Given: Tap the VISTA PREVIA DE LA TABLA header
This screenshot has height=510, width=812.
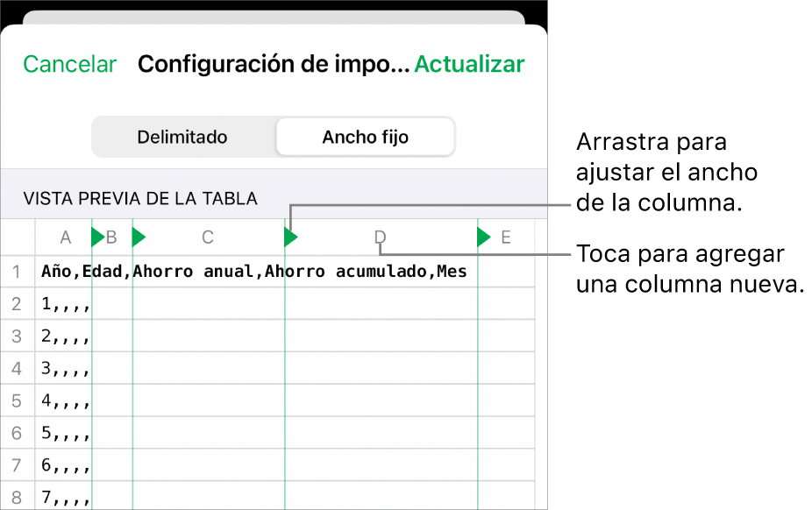Looking at the screenshot, I should click(140, 198).
